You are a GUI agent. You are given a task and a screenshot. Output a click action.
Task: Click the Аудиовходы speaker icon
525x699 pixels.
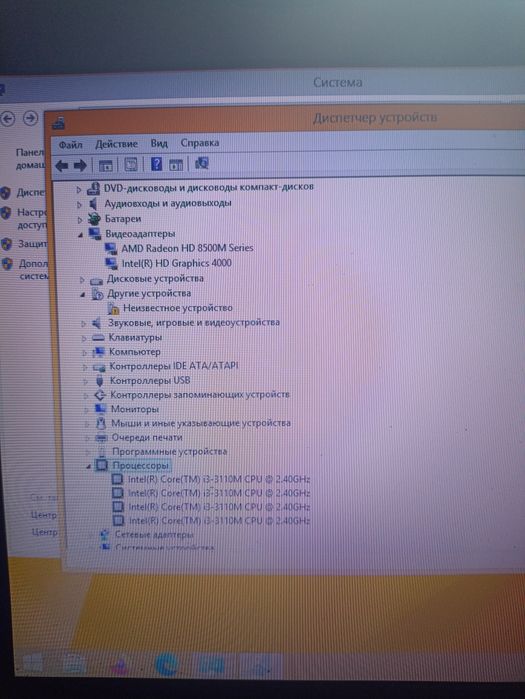[94, 204]
